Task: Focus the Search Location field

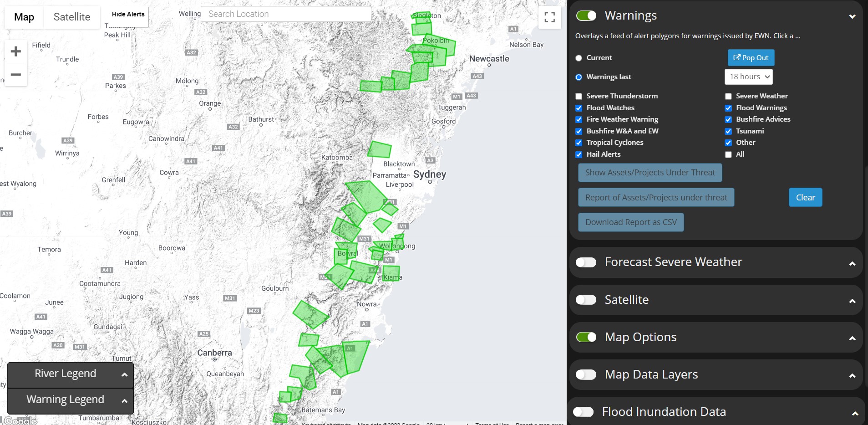Action: (x=286, y=14)
